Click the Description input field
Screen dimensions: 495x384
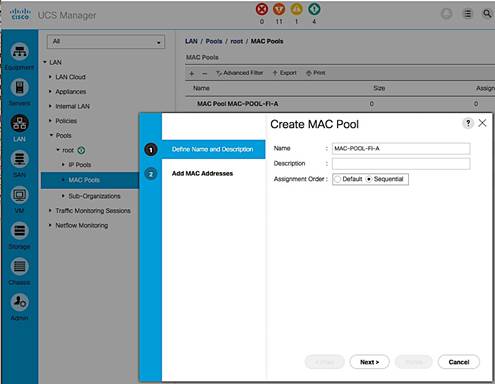click(x=401, y=164)
